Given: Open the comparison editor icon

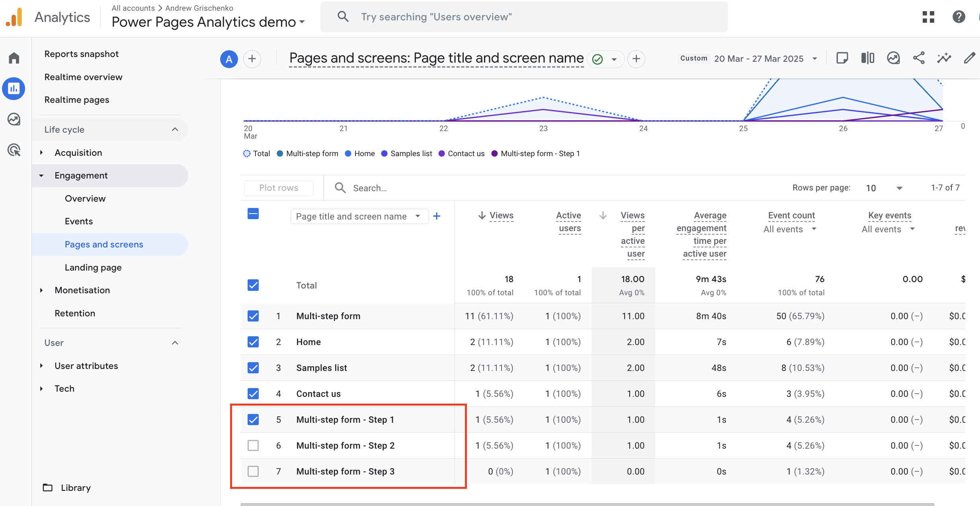Looking at the screenshot, I should click(x=867, y=58).
